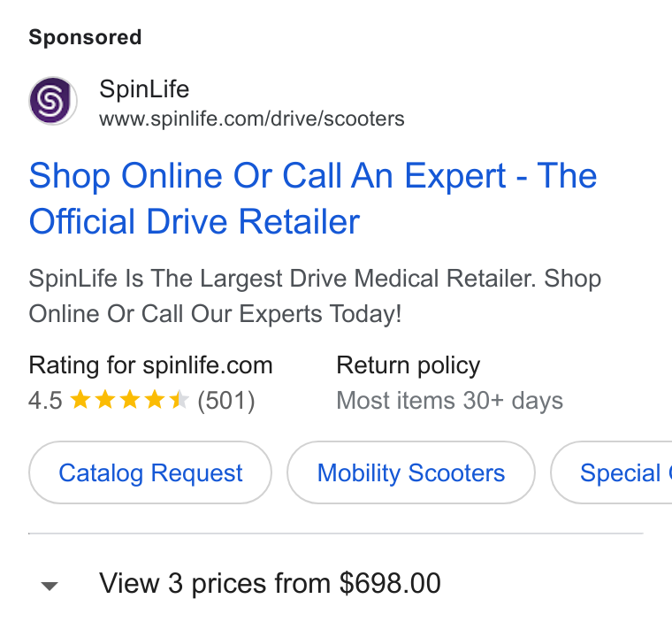Click the Rating for spinlife.com label

click(150, 365)
